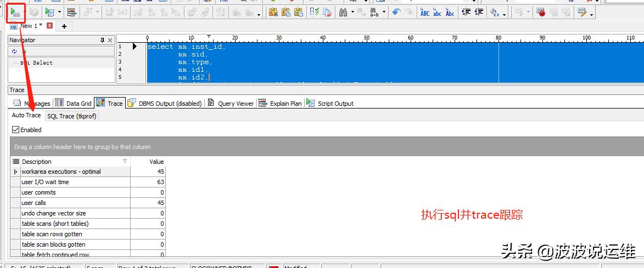The height and width of the screenshot is (268, 644).
Task: Click the red record macro icon
Action: 541,12
